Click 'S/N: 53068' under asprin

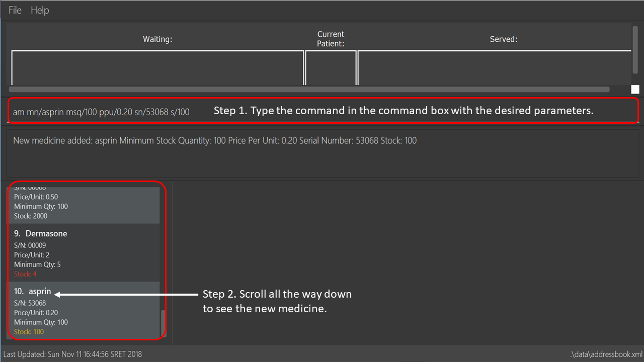30,303
